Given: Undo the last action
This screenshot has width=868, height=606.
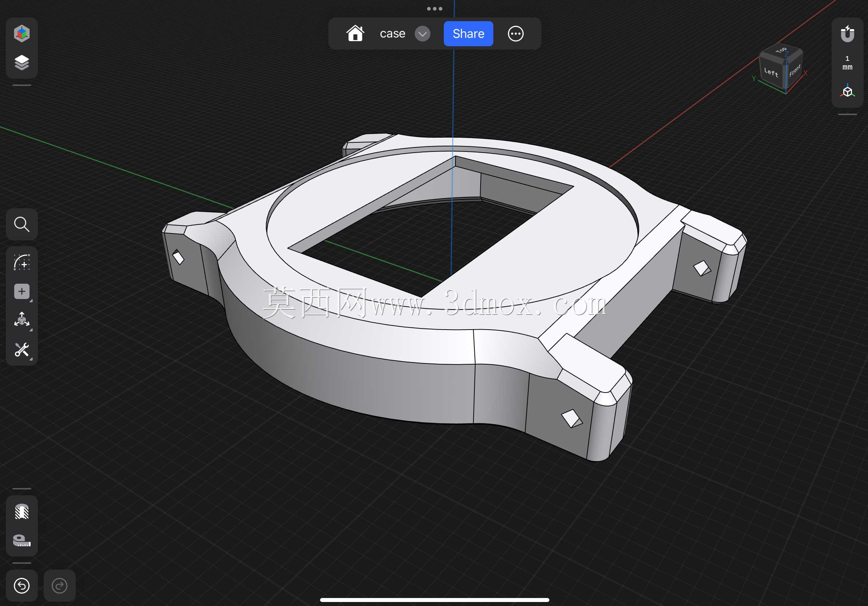Looking at the screenshot, I should click(21, 586).
